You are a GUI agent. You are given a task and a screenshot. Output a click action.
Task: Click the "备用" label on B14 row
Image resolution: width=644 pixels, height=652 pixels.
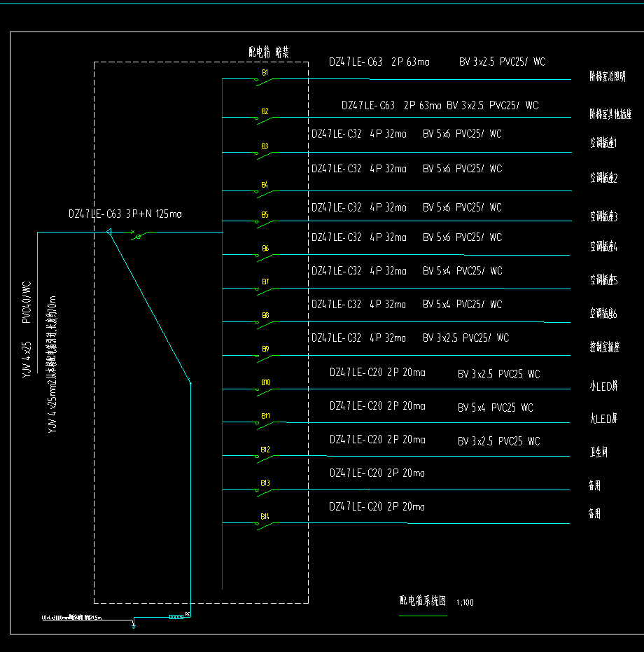[594, 514]
